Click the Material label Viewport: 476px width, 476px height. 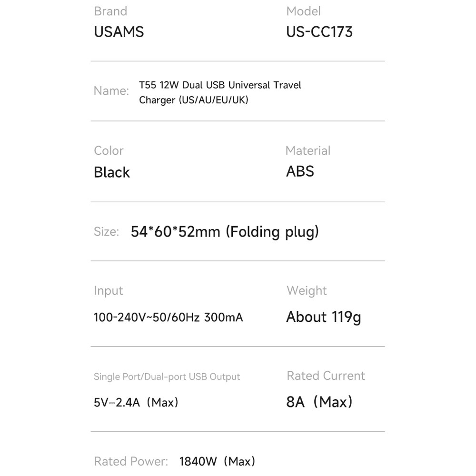[308, 150]
